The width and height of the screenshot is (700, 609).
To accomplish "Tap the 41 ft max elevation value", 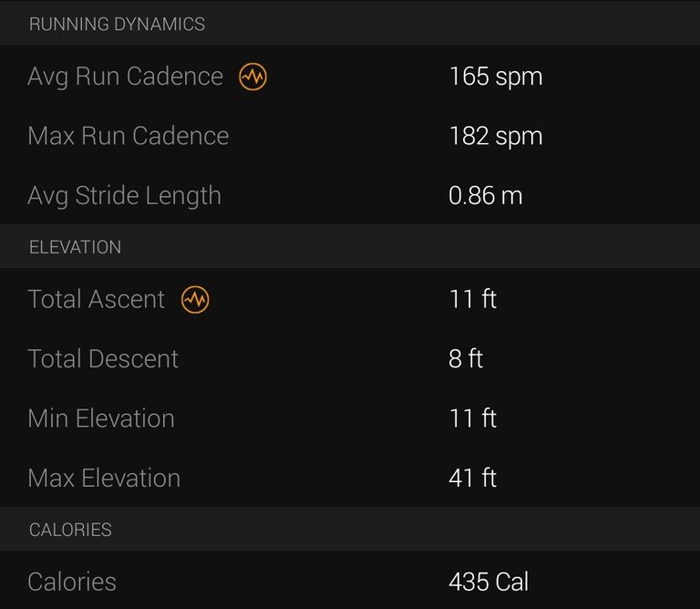I will pos(472,478).
